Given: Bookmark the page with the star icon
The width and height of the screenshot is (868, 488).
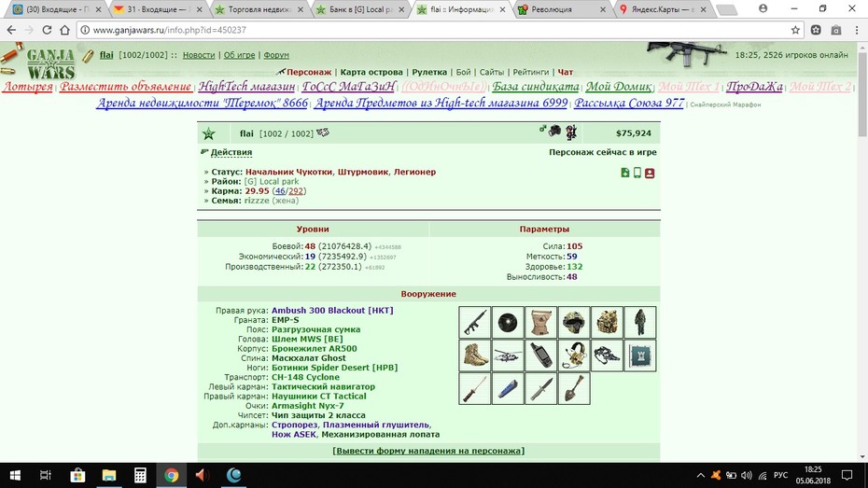Looking at the screenshot, I should tap(795, 30).
